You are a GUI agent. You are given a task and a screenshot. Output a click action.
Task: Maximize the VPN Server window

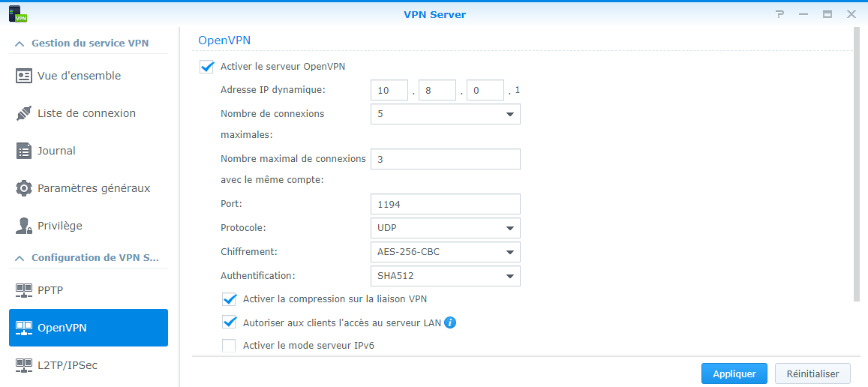pyautogui.click(x=827, y=14)
